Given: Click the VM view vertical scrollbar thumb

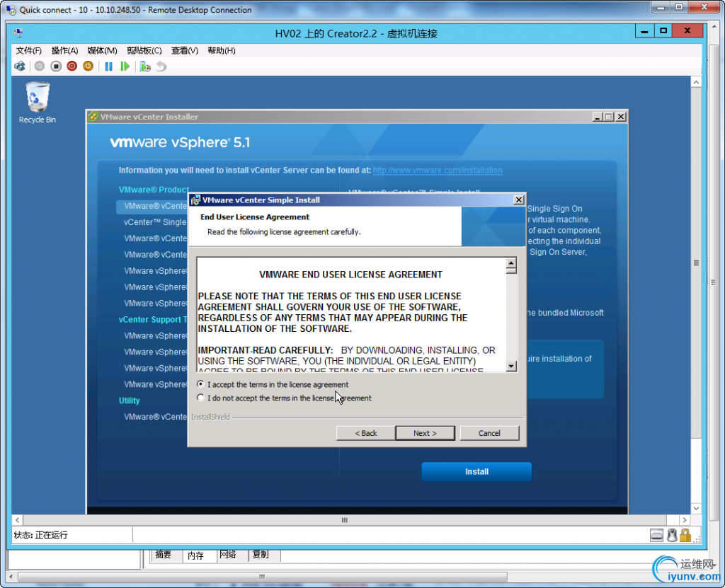Looking at the screenshot, I should tap(697, 263).
